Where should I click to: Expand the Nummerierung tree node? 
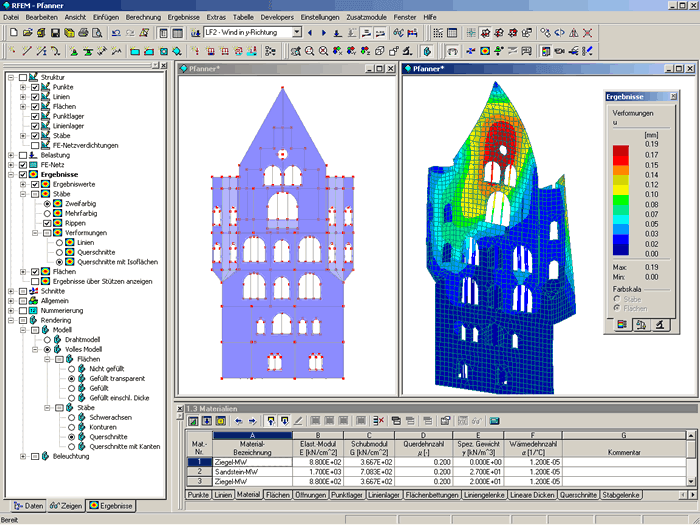pos(11,311)
